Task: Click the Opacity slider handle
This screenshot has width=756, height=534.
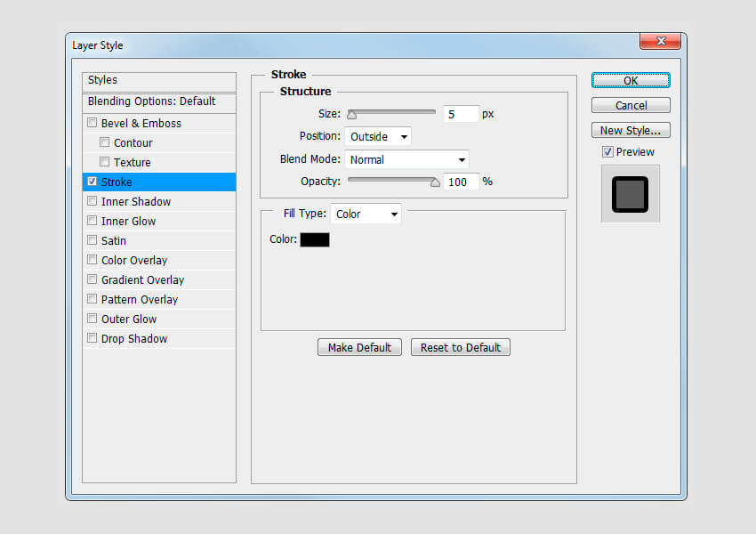Action: click(x=435, y=182)
